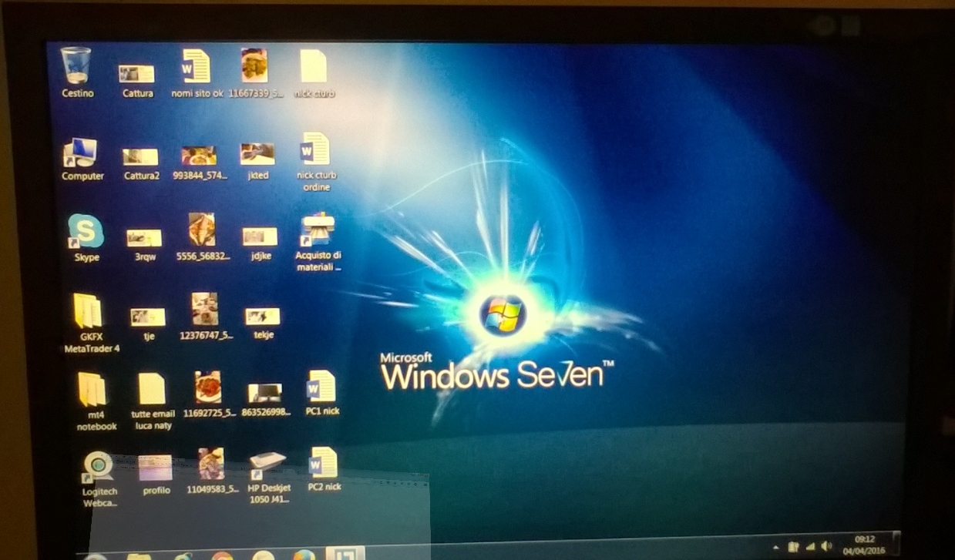The image size is (955, 560).
Task: Open the 'PC2 nick' Word document
Action: click(x=324, y=463)
